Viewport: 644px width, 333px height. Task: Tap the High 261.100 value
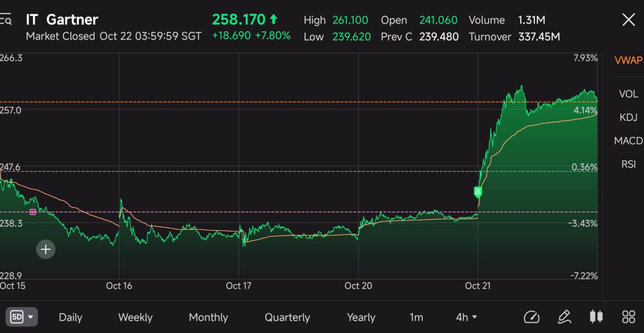tap(350, 20)
